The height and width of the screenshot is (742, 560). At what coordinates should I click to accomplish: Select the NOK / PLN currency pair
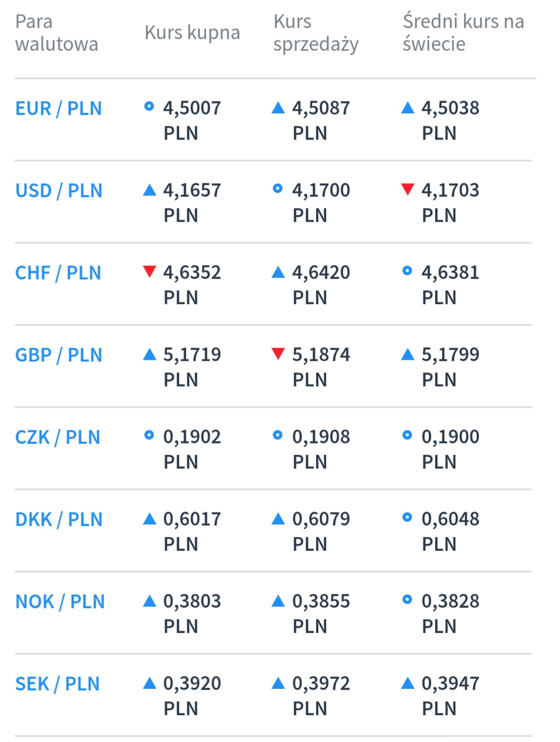click(x=60, y=602)
